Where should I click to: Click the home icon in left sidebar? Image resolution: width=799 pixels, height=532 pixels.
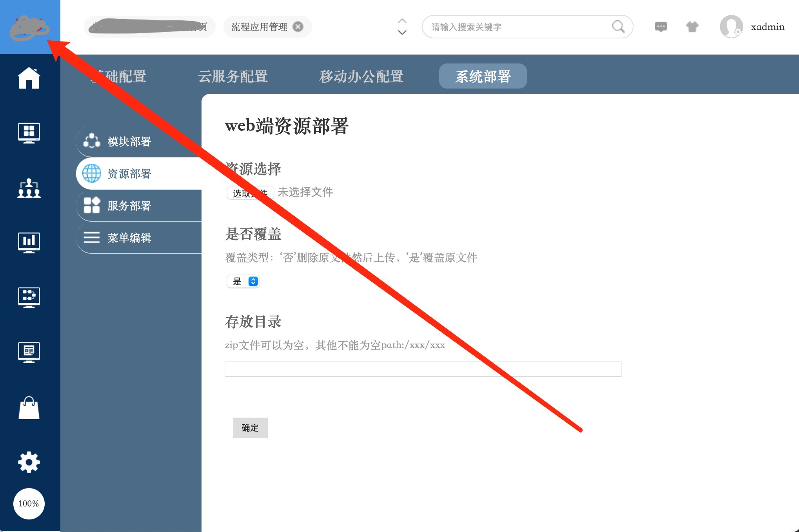29,78
